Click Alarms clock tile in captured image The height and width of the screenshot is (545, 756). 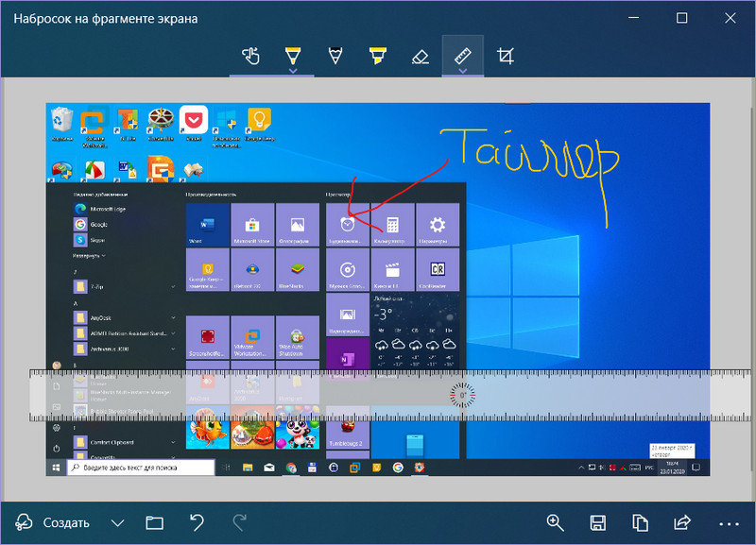[347, 225]
